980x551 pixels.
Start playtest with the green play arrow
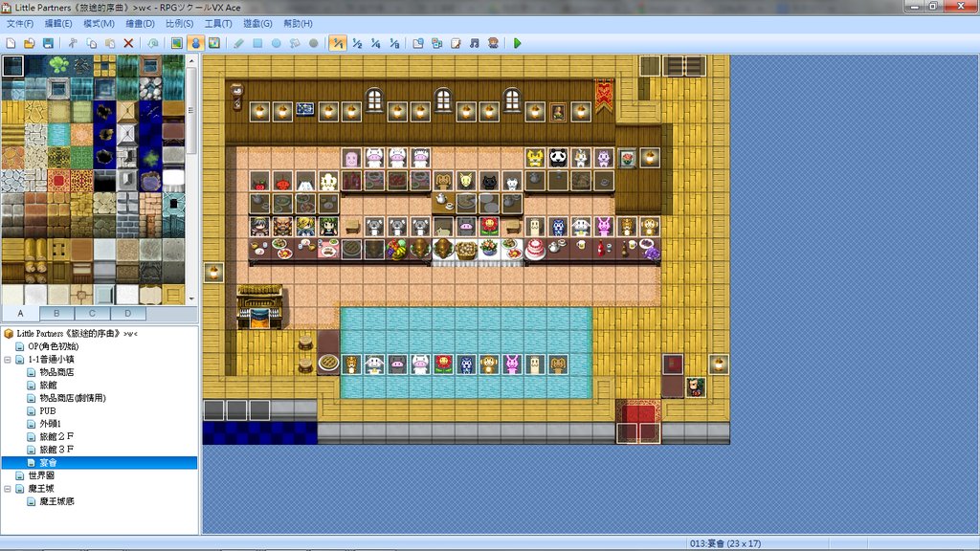pyautogui.click(x=517, y=43)
